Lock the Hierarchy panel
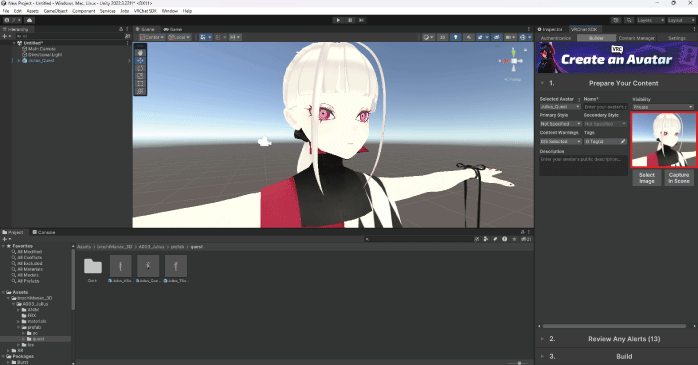This screenshot has width=698, height=365. click(x=121, y=29)
